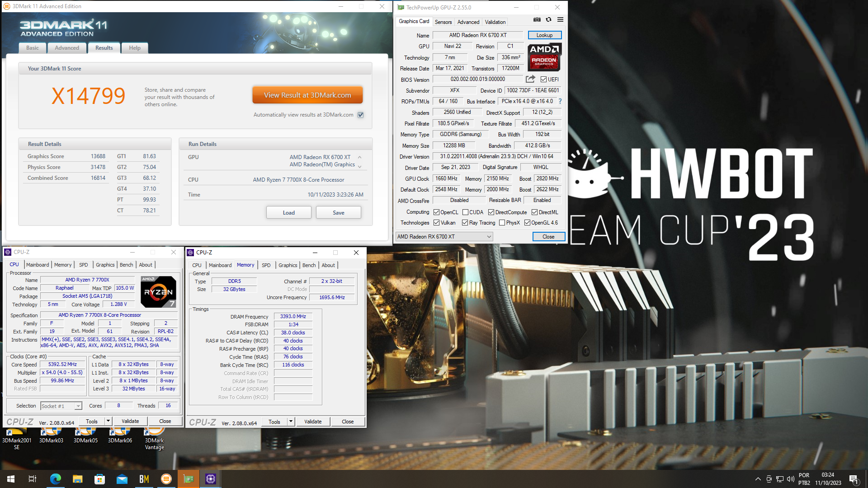Click Validate in the left CPU-Z window
Screen dimensions: 868x488
(x=130, y=421)
